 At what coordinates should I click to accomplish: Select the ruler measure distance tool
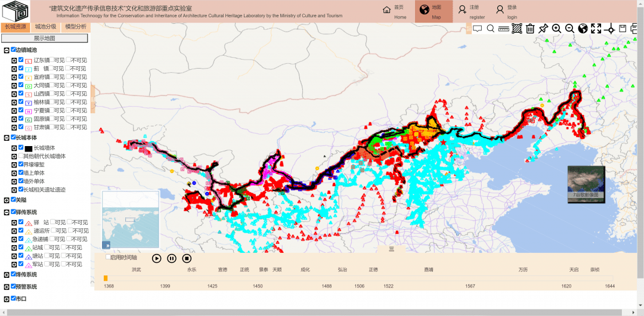click(504, 29)
